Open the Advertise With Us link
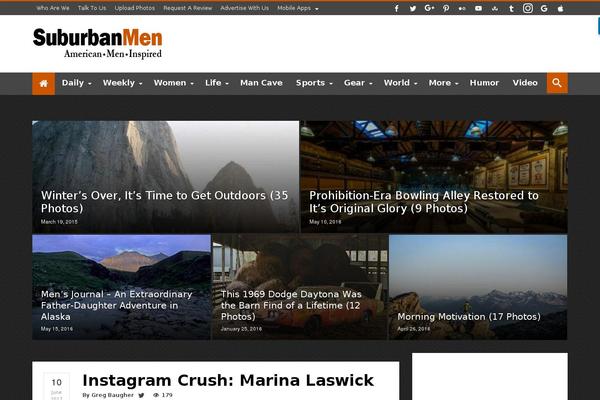600x400 pixels. click(245, 8)
